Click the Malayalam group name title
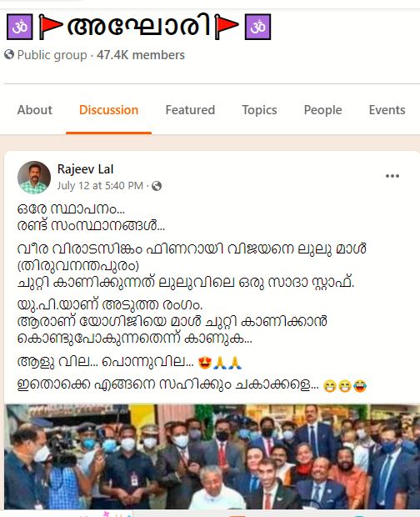420x517 pixels. pyautogui.click(x=138, y=25)
